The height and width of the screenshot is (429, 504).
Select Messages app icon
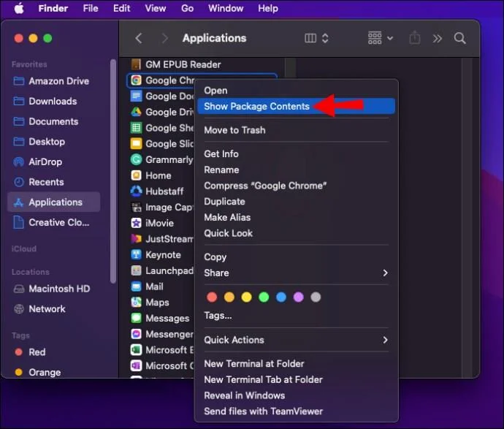tap(136, 318)
